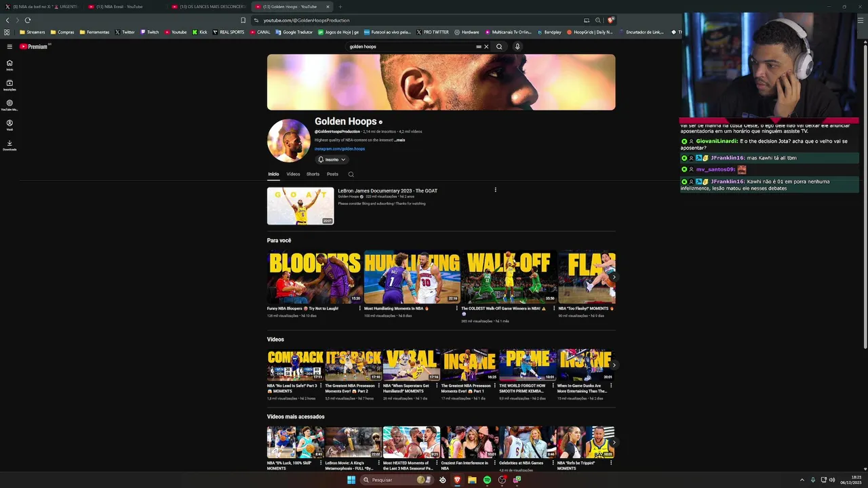Click the browser address bar URL
The image size is (868, 488).
coord(306,20)
